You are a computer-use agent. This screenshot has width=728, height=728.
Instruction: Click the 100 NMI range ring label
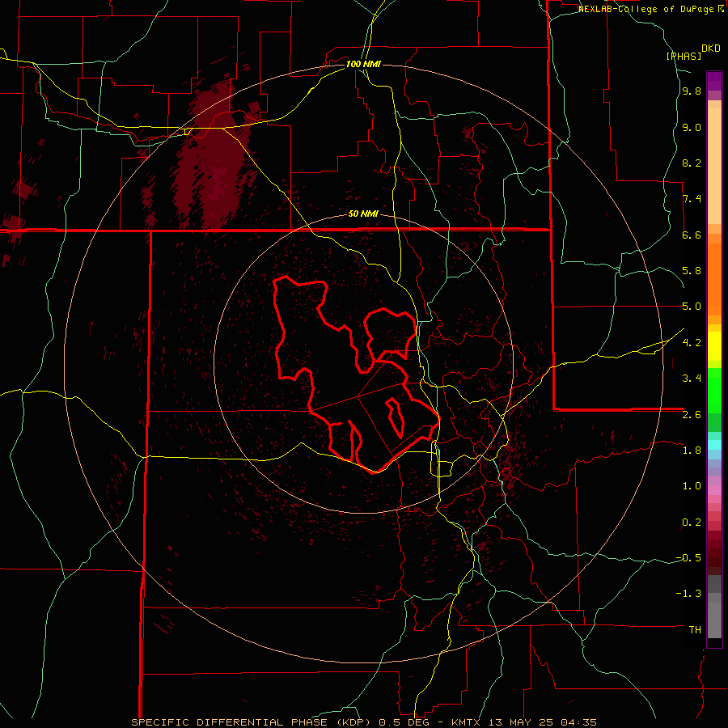point(363,64)
